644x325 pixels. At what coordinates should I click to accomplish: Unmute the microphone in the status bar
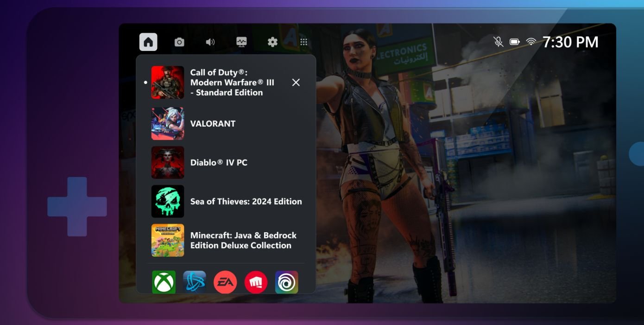[498, 41]
